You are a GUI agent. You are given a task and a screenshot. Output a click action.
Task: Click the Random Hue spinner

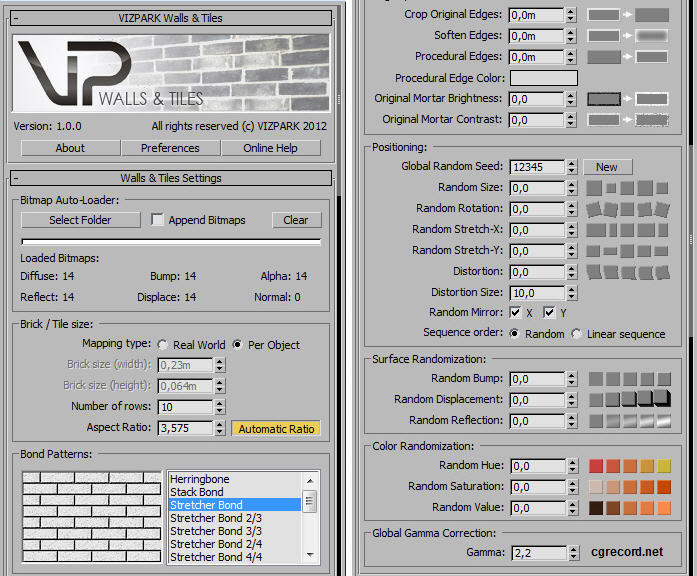click(573, 466)
